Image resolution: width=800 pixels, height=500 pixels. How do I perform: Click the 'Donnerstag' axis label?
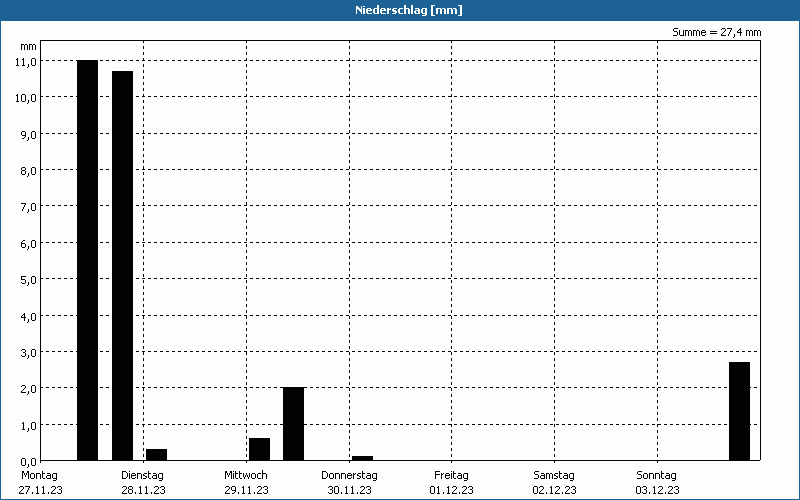pos(349,476)
